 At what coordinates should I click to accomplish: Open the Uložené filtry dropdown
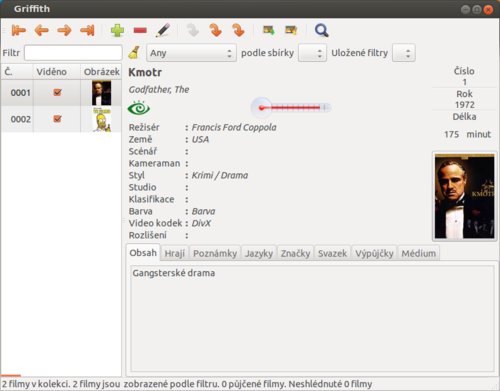point(404,53)
